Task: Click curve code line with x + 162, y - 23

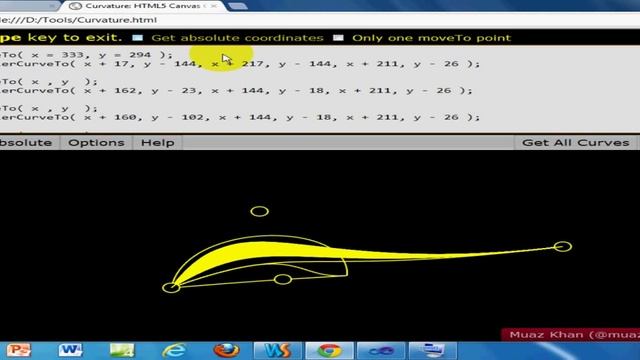Action: [236, 91]
